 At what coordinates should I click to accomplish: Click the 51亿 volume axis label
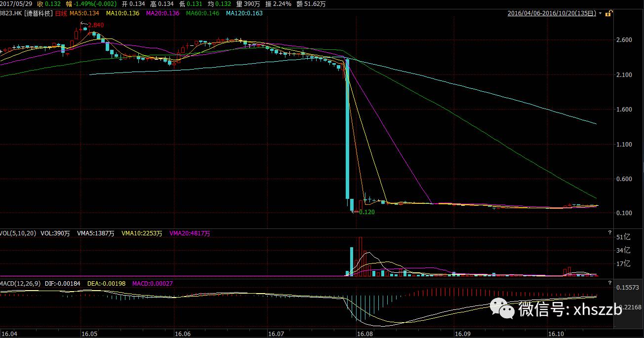(x=623, y=237)
